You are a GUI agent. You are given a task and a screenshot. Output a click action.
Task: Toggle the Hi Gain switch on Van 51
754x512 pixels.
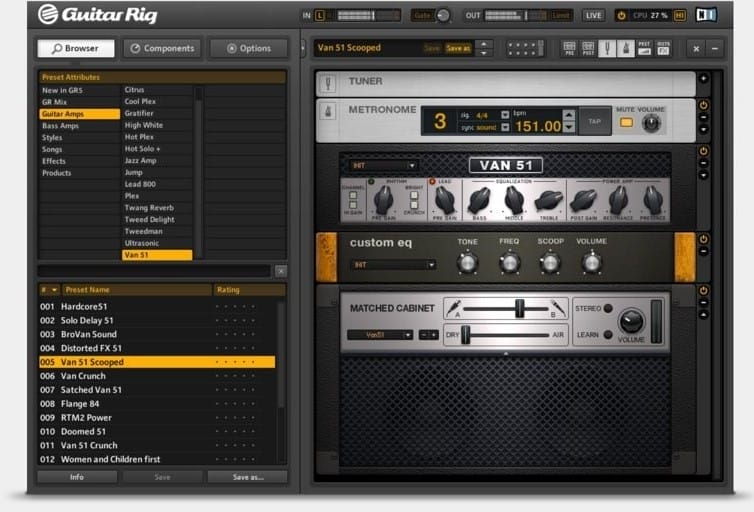pyautogui.click(x=353, y=205)
